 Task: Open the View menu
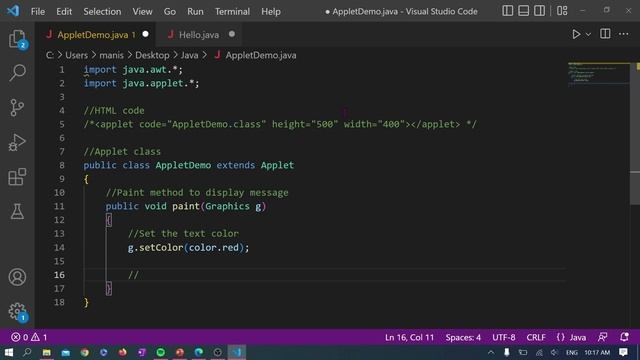142,11
